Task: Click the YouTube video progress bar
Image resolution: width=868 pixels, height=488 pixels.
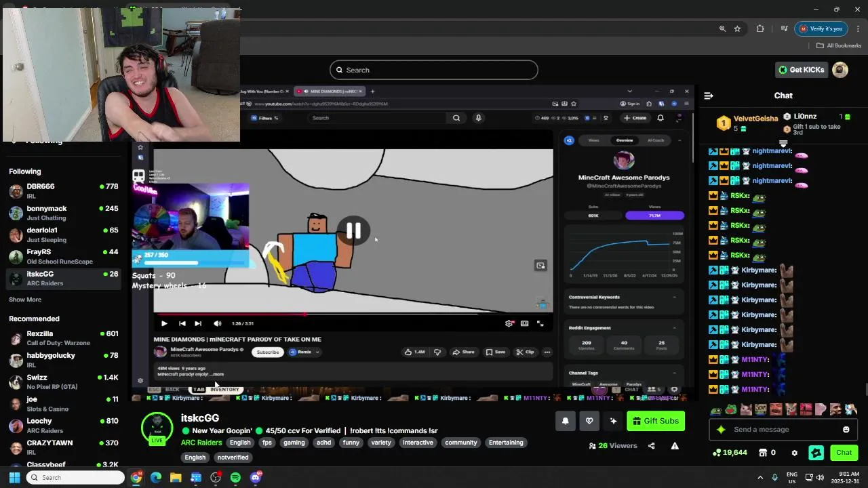Action: (353, 314)
